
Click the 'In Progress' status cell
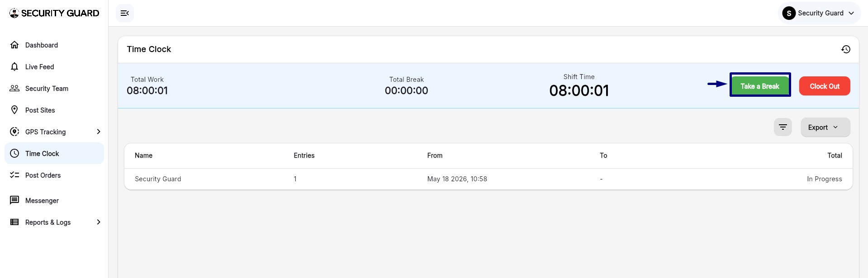click(824, 179)
